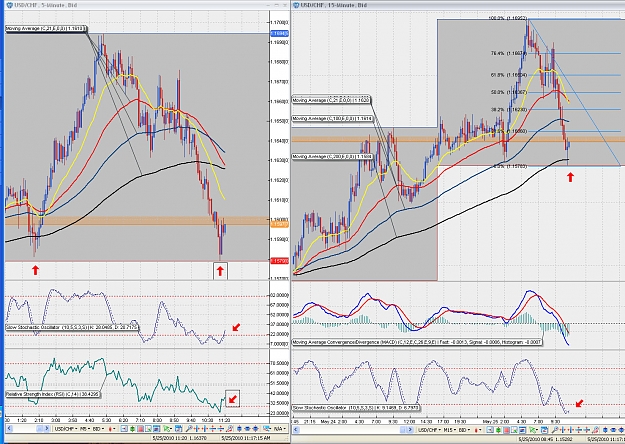Click blue price tag at top of 5-minute axis
Image resolution: width=625 pixels, height=444 pixels.
point(279,33)
